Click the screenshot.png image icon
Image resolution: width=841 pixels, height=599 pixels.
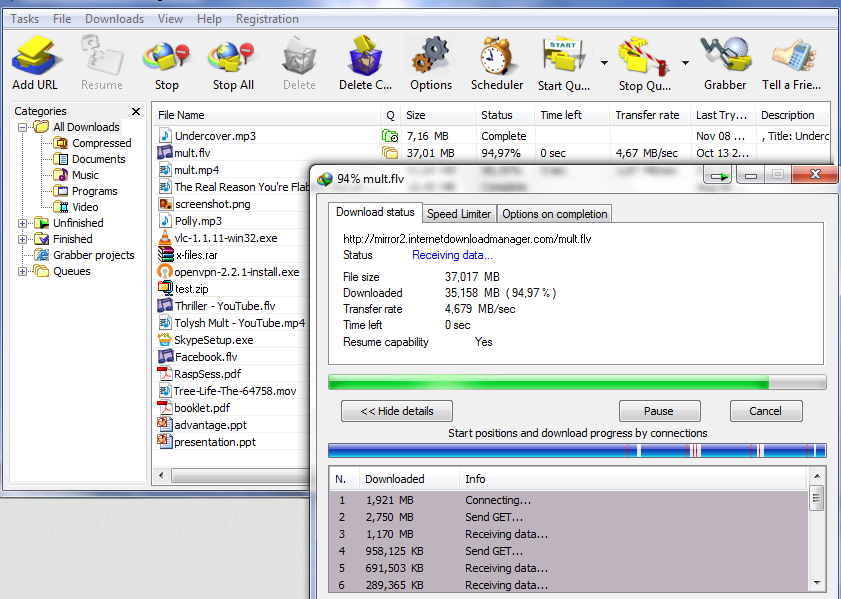tap(165, 204)
